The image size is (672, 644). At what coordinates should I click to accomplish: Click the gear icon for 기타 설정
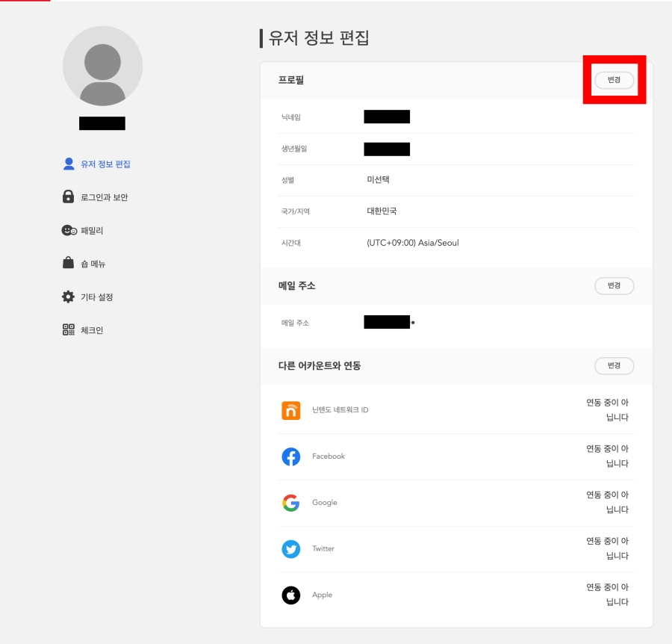point(69,297)
